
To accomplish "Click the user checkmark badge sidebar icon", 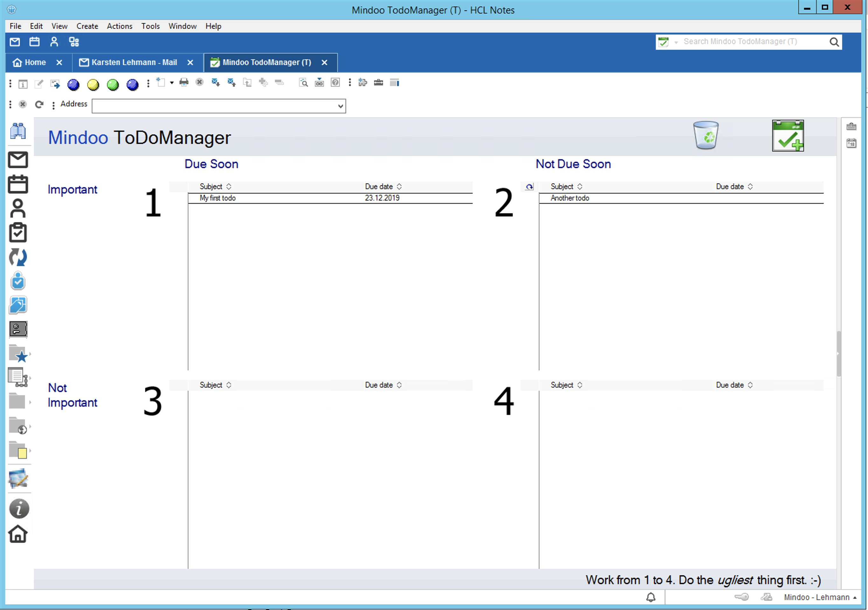I will click(18, 281).
